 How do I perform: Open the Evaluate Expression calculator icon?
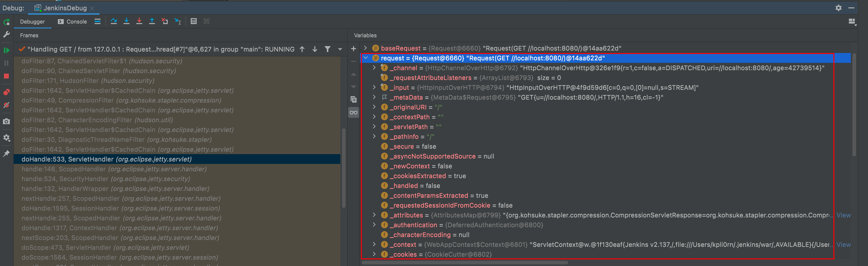point(193,22)
